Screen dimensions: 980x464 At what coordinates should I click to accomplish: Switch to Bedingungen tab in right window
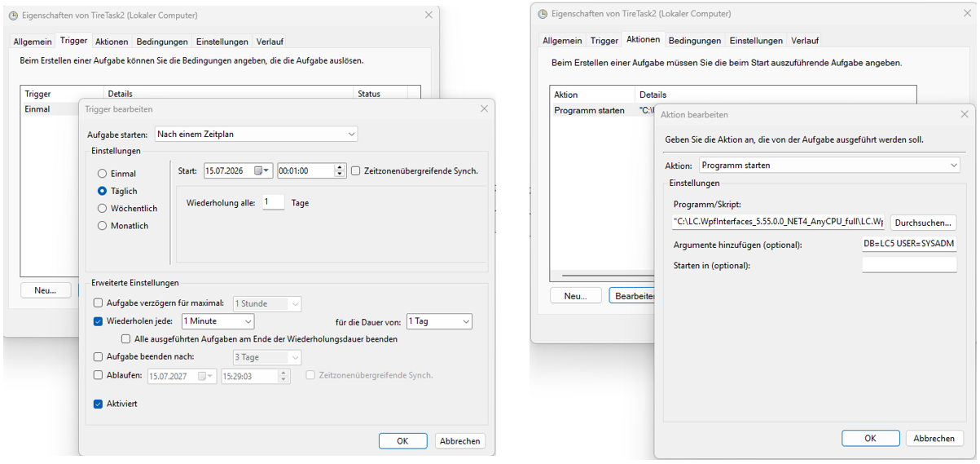tap(694, 40)
